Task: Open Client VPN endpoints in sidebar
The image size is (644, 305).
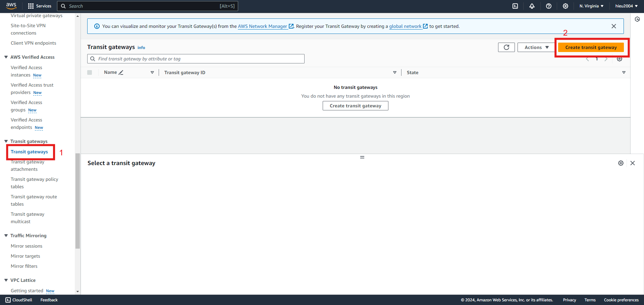Action: pos(34,43)
